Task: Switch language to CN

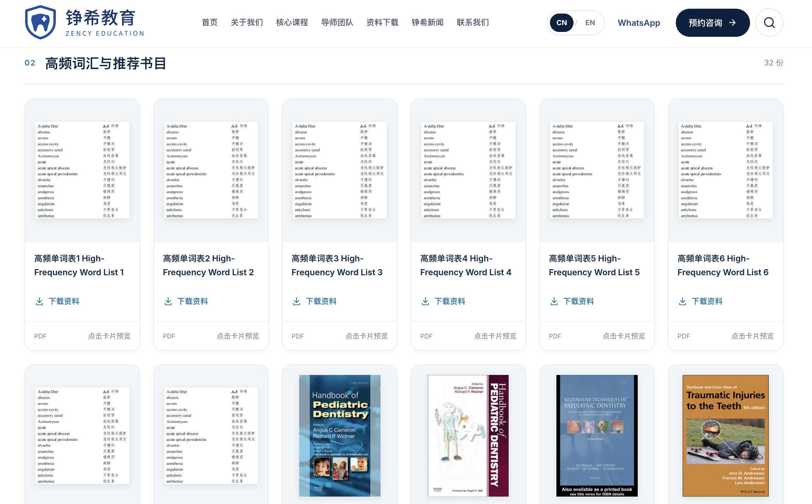Action: click(562, 23)
